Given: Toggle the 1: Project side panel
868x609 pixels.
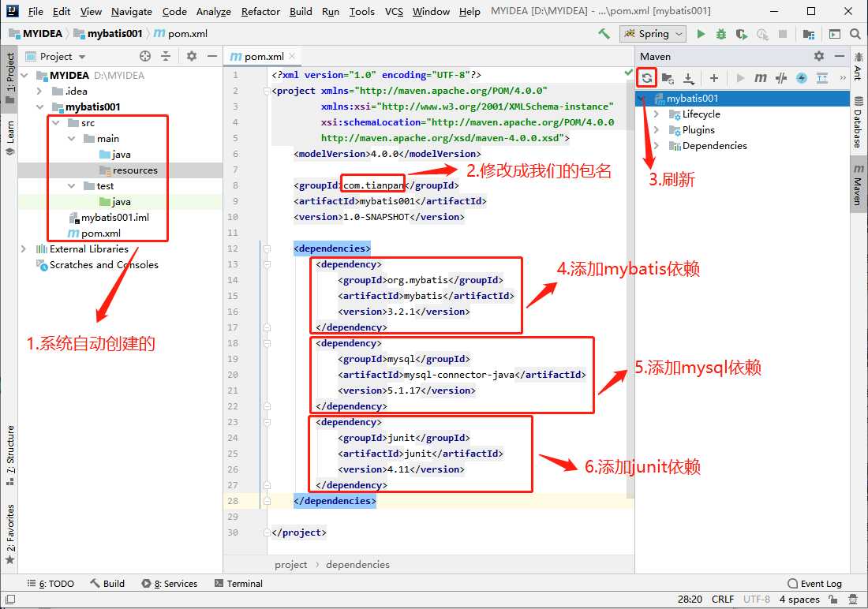Looking at the screenshot, I should pyautogui.click(x=10, y=78).
